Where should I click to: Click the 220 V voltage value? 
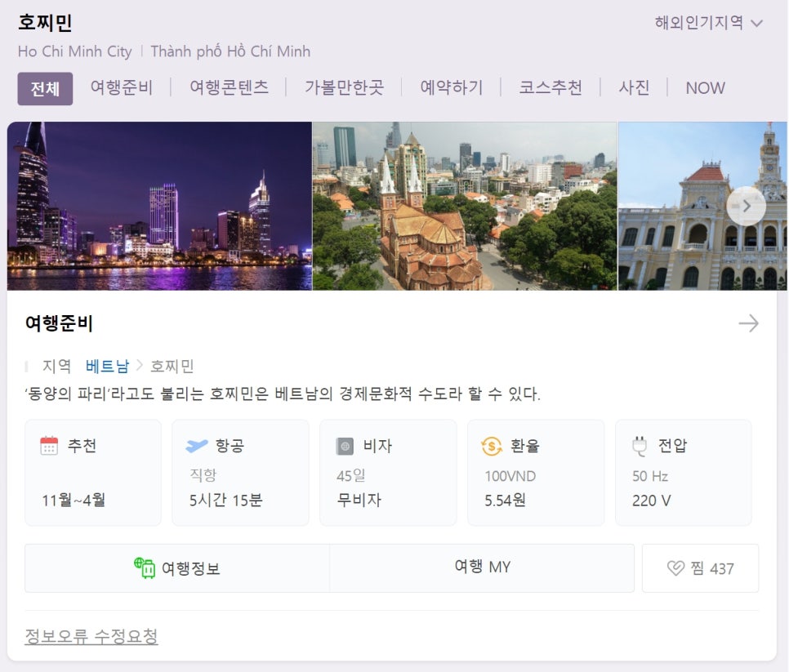coord(651,501)
